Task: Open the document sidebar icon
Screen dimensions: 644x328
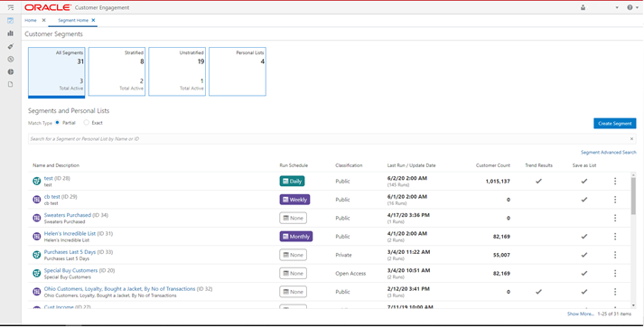Action: (x=11, y=84)
